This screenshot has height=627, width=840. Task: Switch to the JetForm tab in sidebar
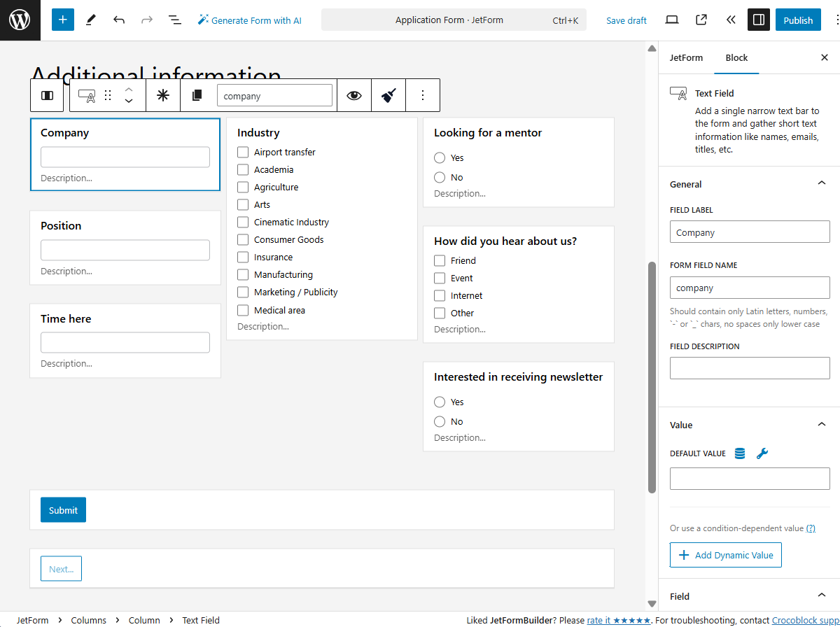point(686,57)
